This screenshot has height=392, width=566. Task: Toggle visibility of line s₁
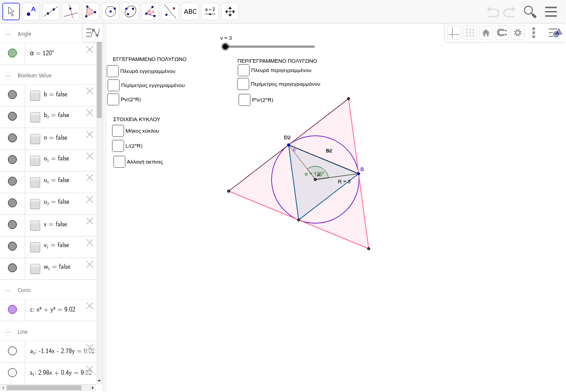tap(12, 373)
